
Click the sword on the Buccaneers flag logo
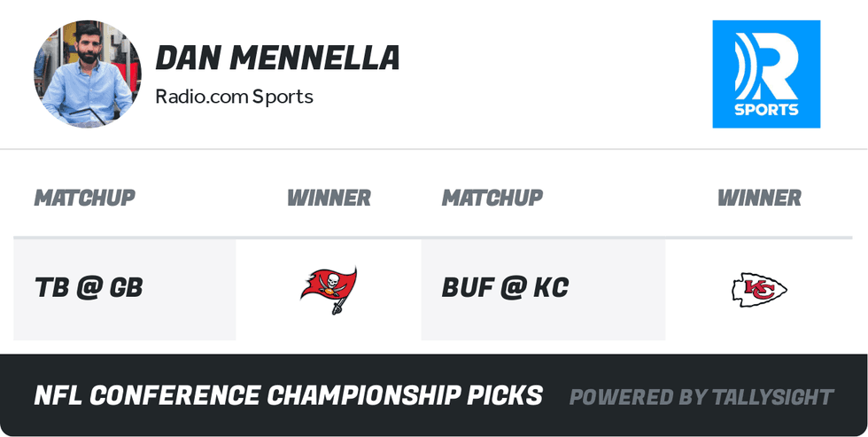(338, 307)
